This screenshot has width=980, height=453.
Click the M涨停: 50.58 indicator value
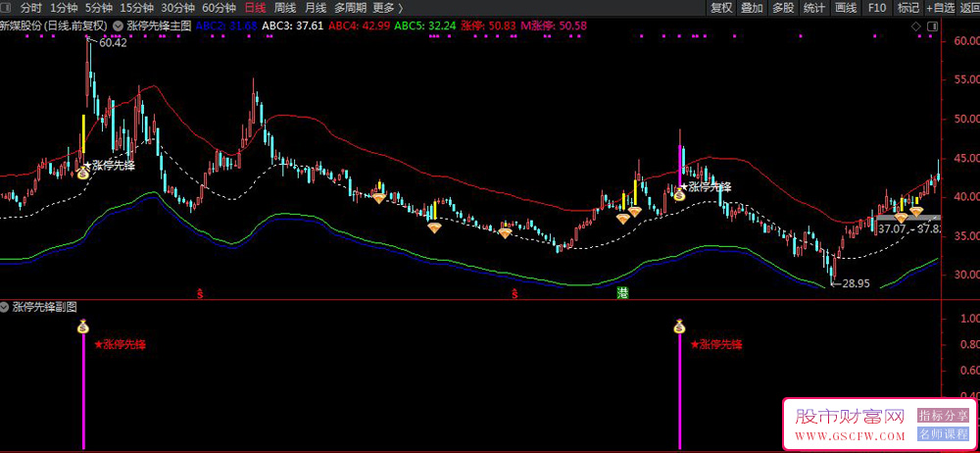click(554, 26)
